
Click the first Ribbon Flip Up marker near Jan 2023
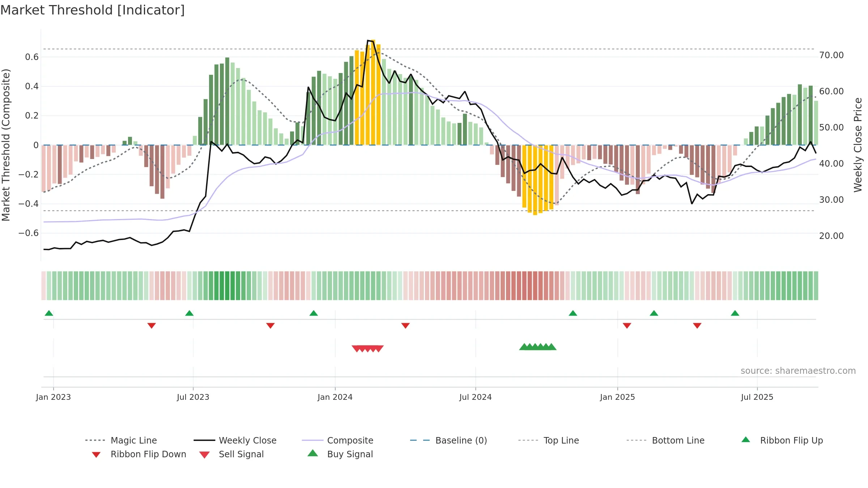tap(49, 313)
